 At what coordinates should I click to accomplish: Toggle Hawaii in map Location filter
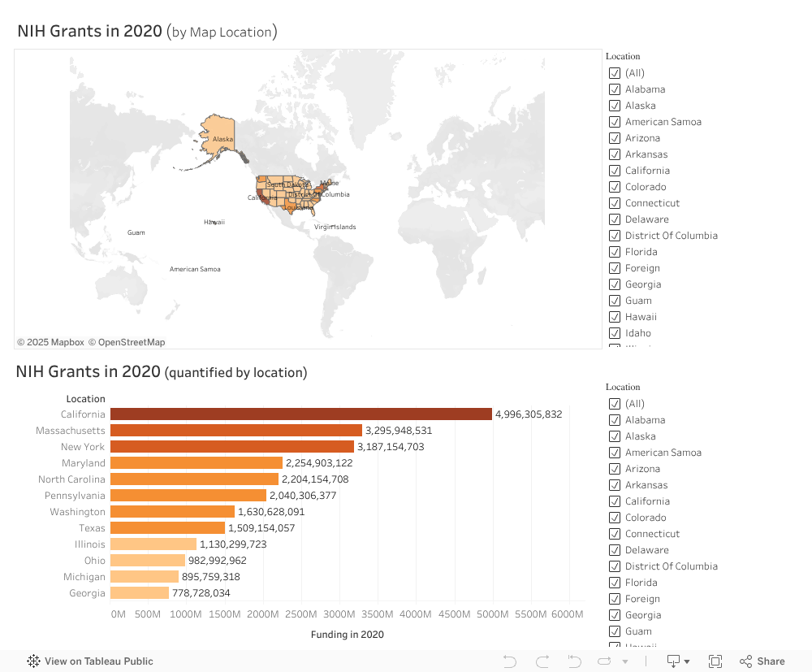click(x=615, y=317)
